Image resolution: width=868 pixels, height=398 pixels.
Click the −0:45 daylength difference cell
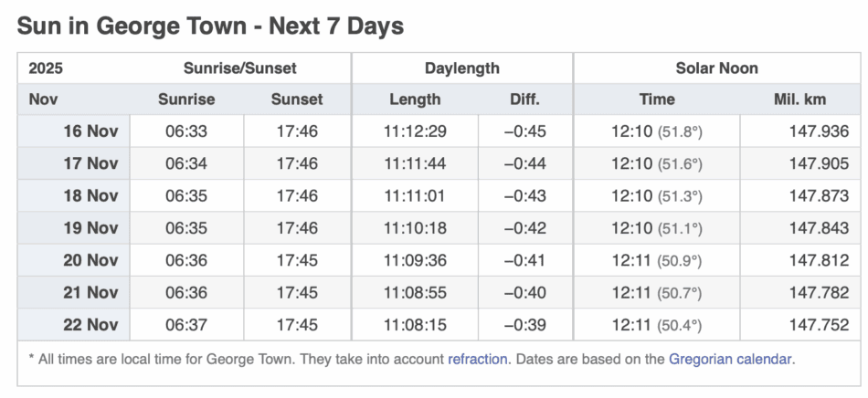point(524,131)
